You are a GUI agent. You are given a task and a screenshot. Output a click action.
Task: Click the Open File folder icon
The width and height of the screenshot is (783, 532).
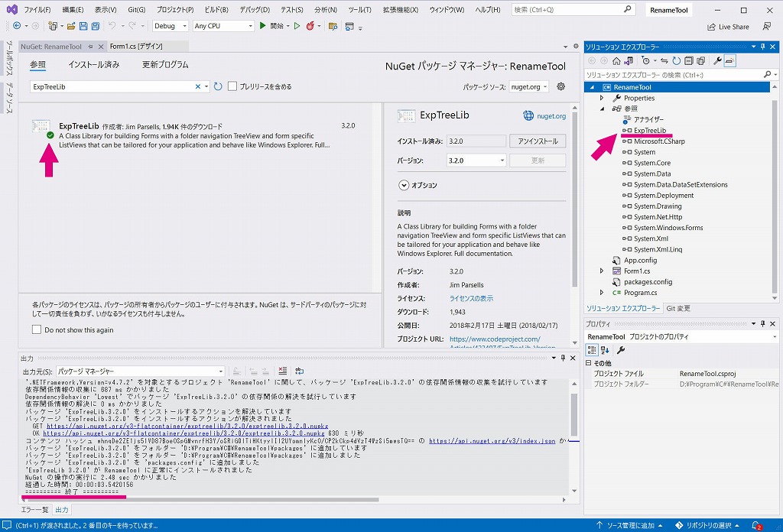coord(71,26)
